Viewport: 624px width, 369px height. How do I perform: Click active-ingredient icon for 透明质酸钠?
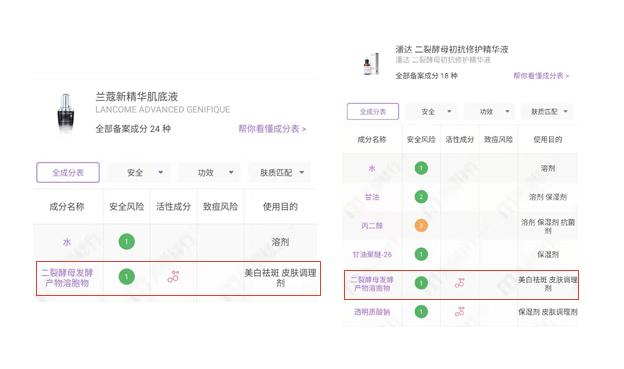(460, 311)
